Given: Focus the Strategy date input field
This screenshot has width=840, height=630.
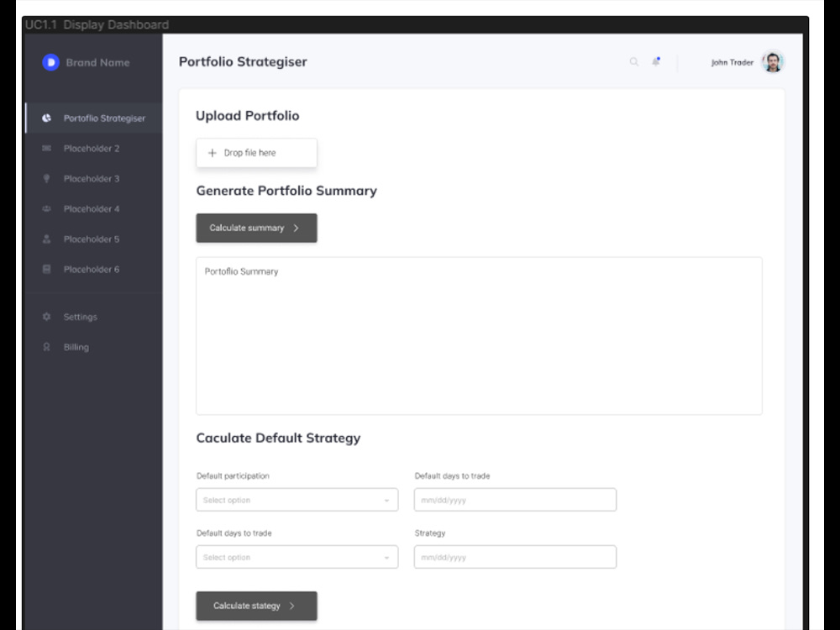Looking at the screenshot, I should (x=516, y=557).
